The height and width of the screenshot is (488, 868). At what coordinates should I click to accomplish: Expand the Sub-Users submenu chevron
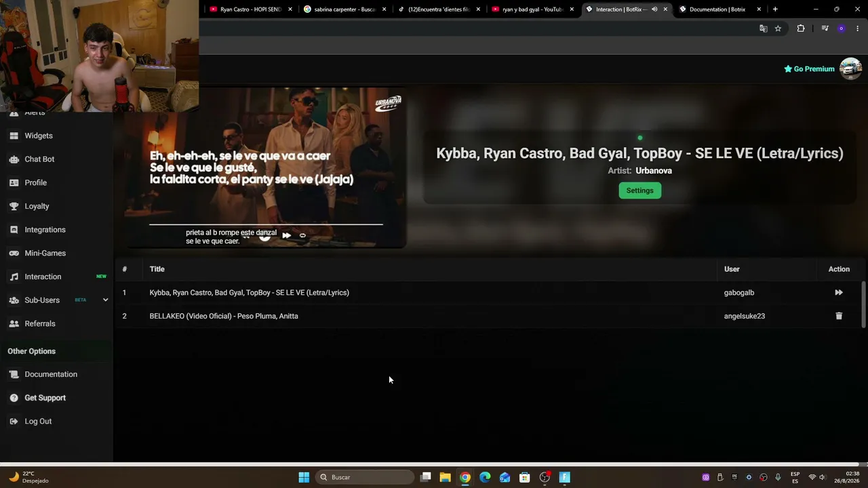click(105, 300)
